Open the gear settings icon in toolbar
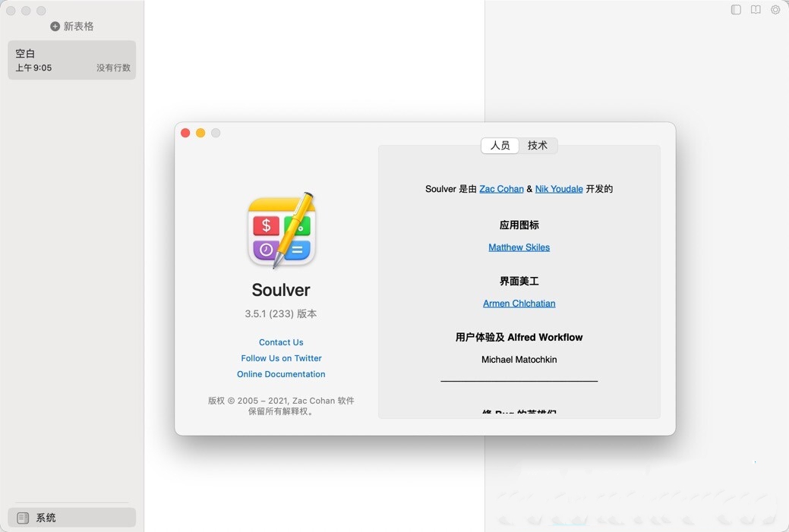 (775, 10)
